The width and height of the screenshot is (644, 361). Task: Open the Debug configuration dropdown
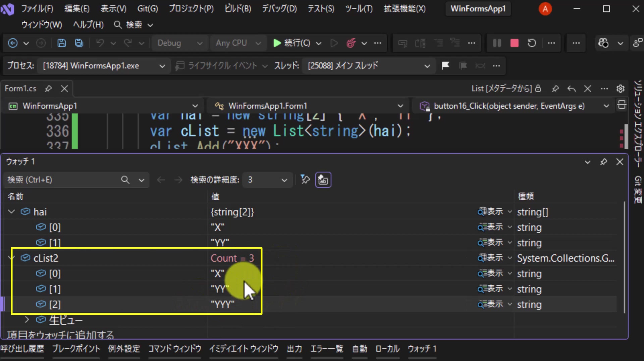(x=180, y=43)
